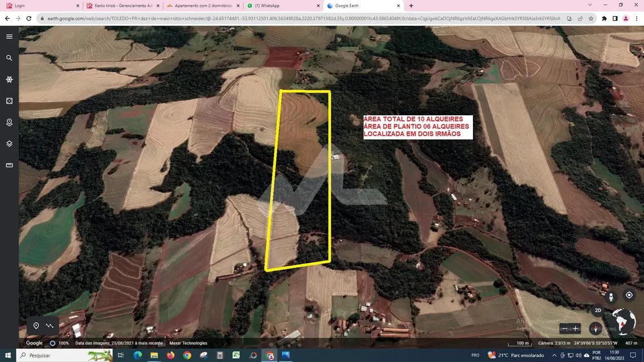Zoom out with the minus button
644x362 pixels.
(x=565, y=328)
